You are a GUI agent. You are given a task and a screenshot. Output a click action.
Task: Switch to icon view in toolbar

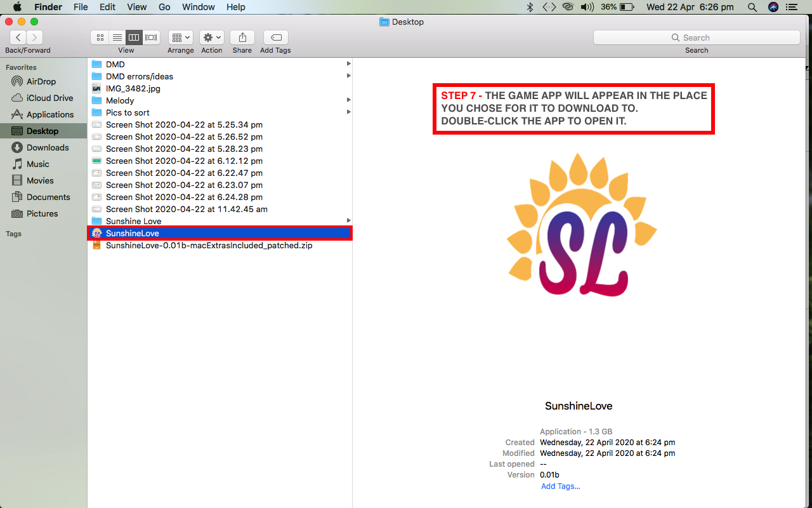[100, 37]
